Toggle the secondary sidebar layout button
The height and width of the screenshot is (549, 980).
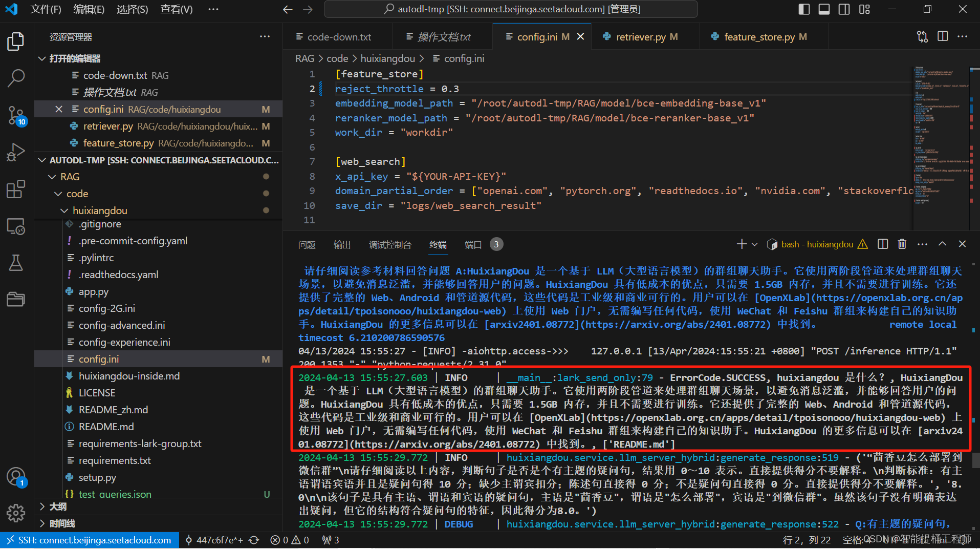[844, 9]
